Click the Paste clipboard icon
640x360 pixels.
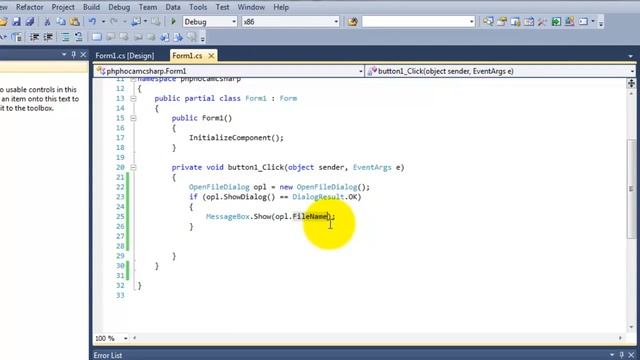tap(75, 22)
